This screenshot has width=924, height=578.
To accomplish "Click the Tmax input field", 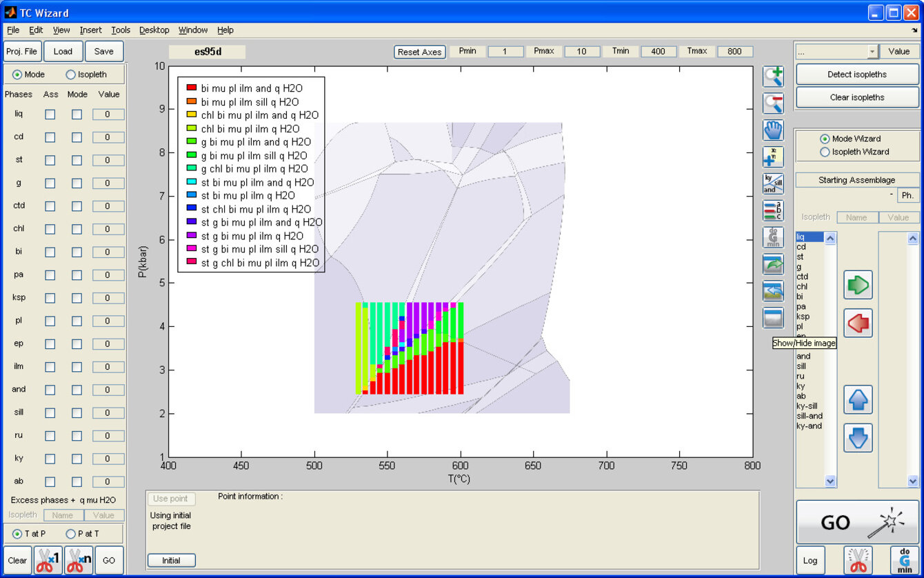I will tap(735, 52).
